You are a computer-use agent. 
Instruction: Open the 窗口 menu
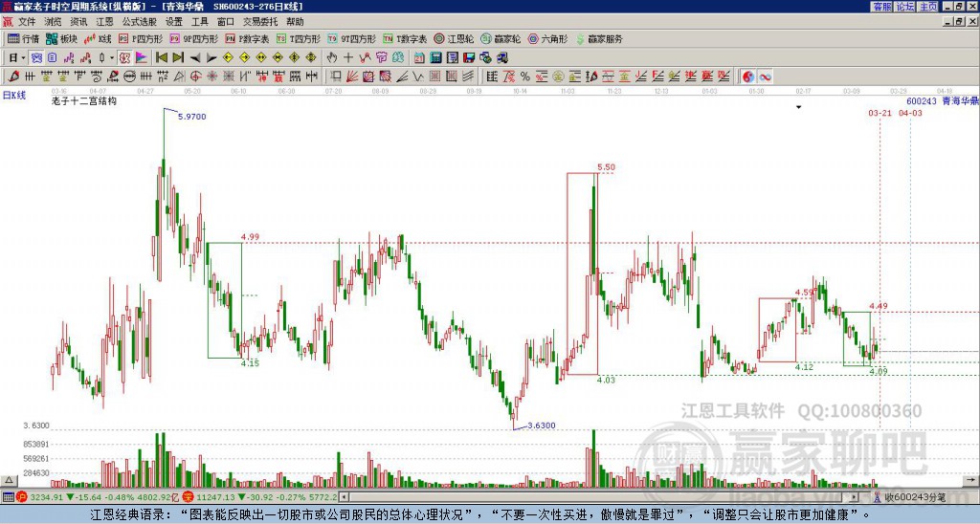point(226,22)
